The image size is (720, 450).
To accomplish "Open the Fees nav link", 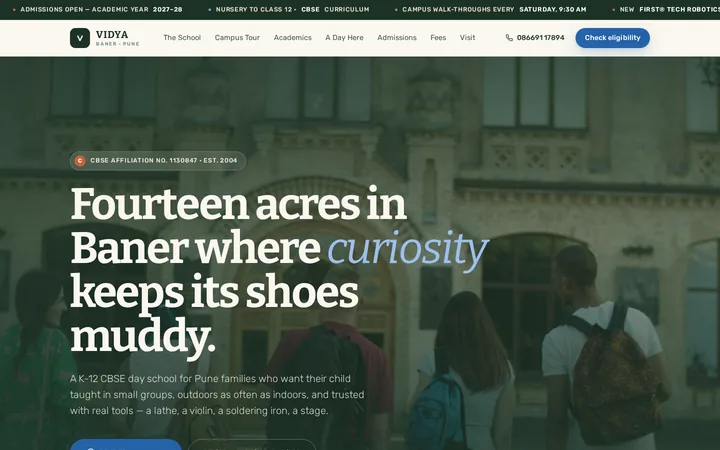I will tap(438, 38).
